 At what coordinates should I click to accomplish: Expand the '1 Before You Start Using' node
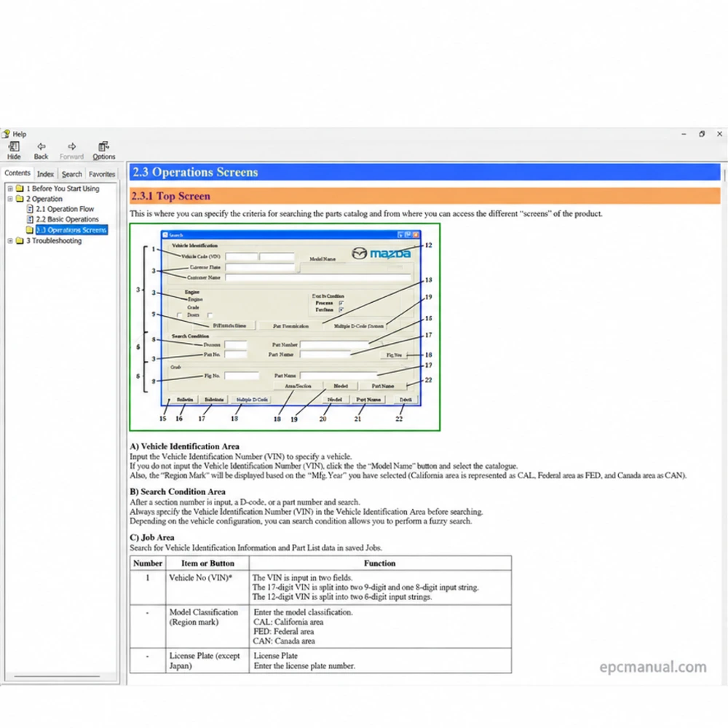tap(10, 189)
